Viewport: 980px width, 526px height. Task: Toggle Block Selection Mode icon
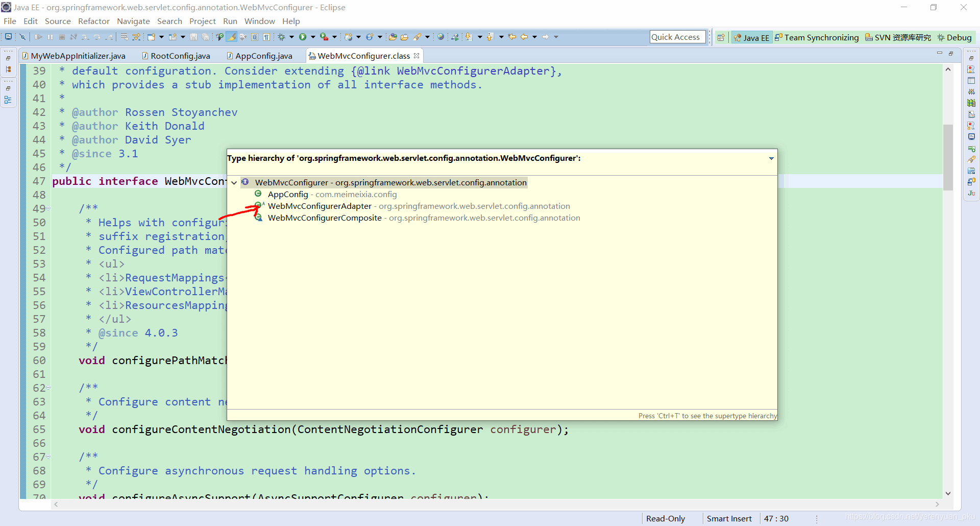tap(255, 37)
